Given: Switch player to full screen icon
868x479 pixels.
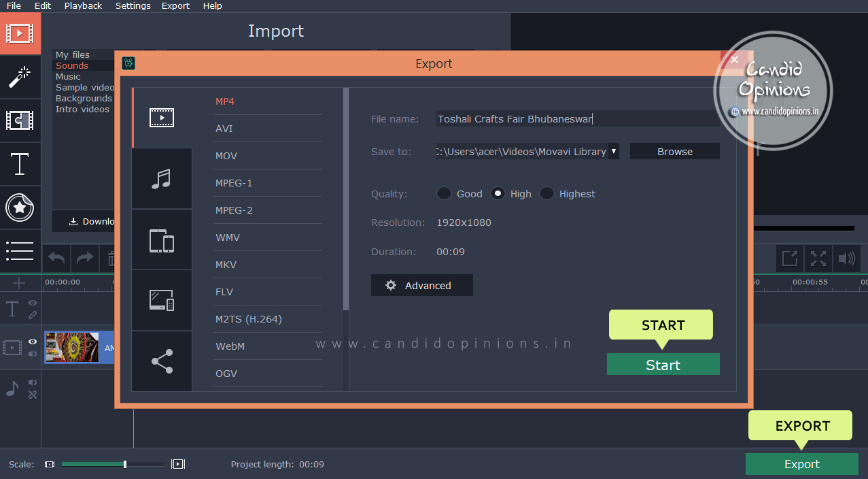Looking at the screenshot, I should [x=818, y=259].
